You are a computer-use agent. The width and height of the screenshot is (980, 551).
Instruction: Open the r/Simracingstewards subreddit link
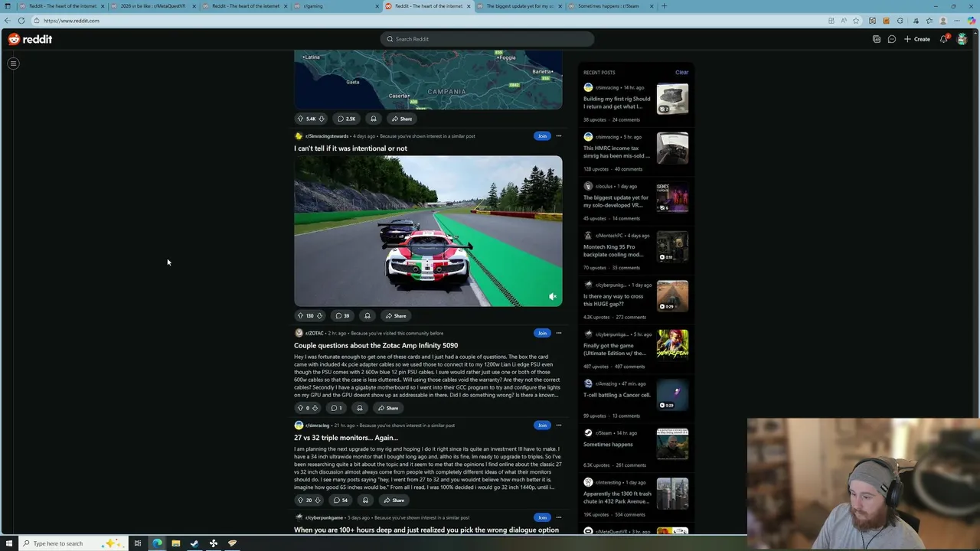click(327, 136)
